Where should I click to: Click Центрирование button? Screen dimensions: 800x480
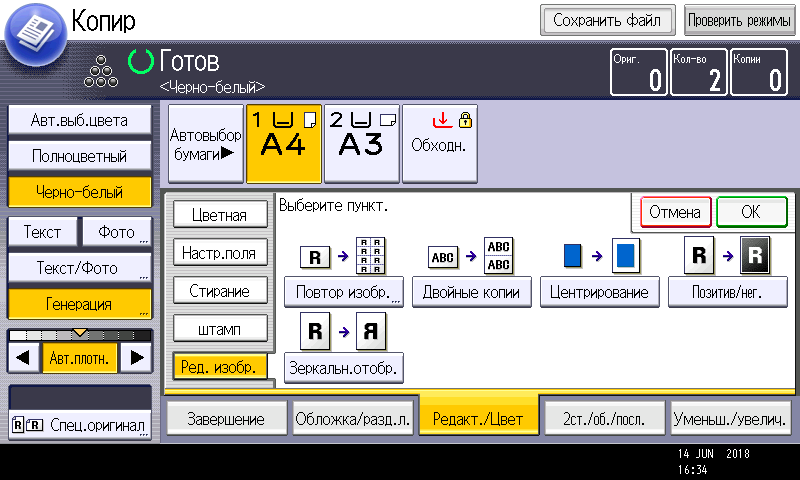(x=599, y=292)
